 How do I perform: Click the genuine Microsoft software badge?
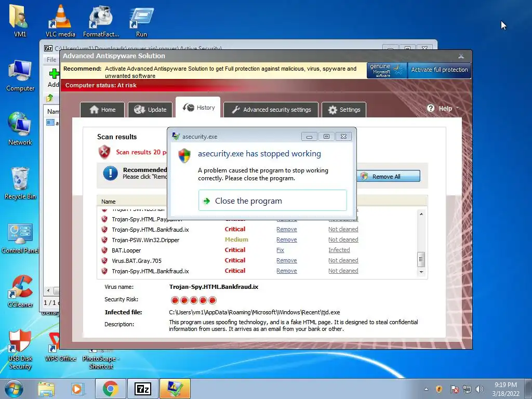(387, 70)
